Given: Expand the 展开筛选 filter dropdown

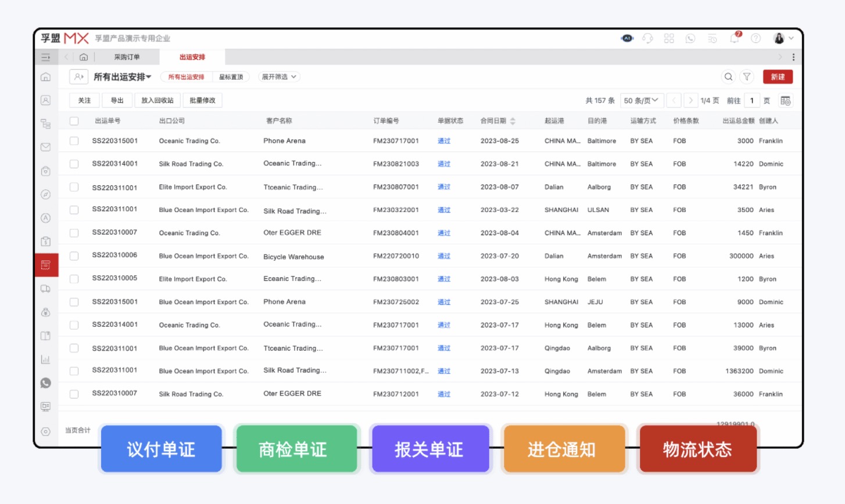Looking at the screenshot, I should [x=278, y=76].
